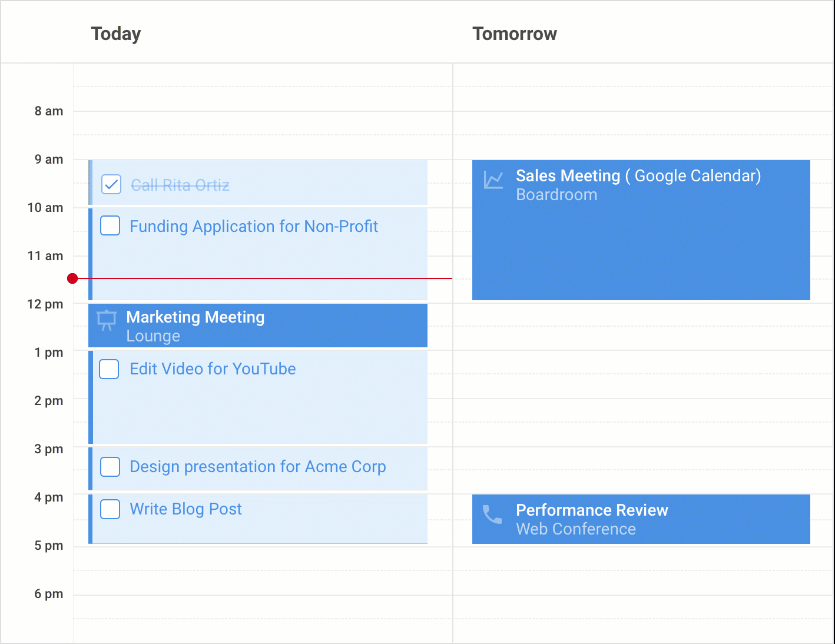The height and width of the screenshot is (644, 835).
Task: Open the Performance Review event title
Action: pyautogui.click(x=592, y=510)
